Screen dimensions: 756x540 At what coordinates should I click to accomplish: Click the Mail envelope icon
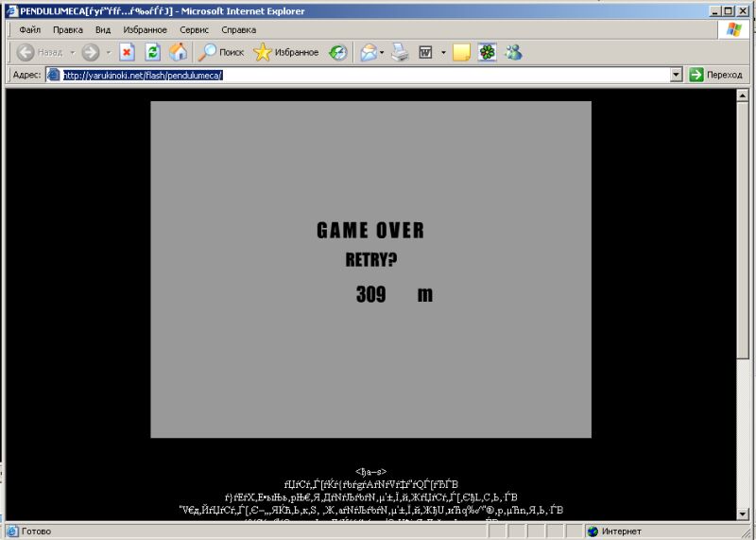(369, 53)
